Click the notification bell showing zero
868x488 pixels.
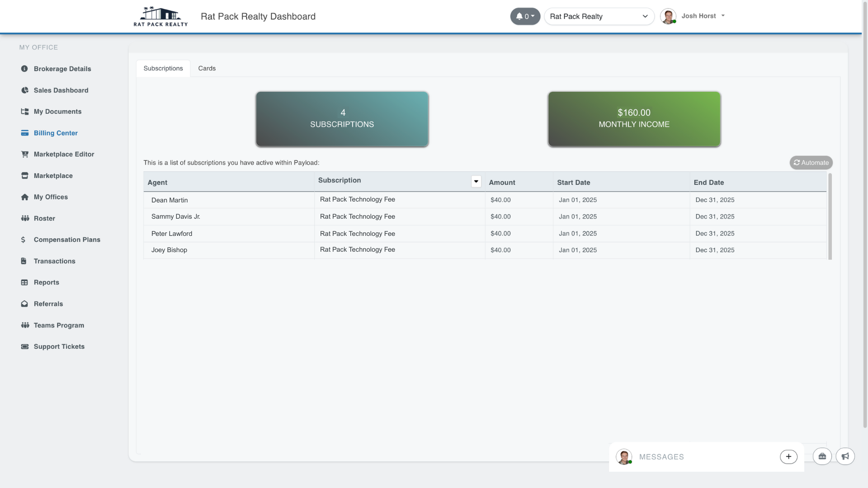click(x=525, y=16)
